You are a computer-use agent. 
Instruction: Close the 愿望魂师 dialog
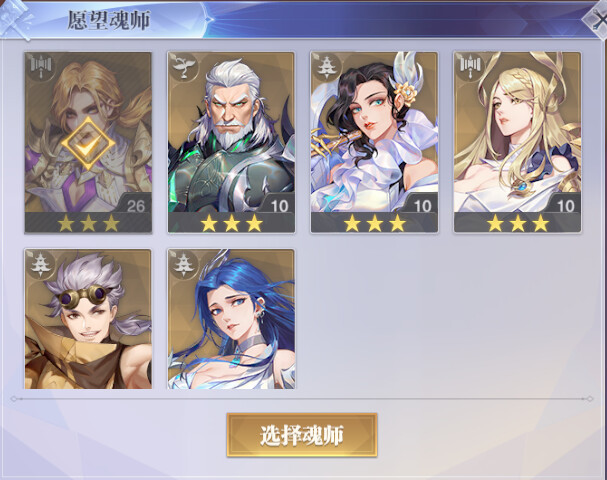tap(597, 19)
